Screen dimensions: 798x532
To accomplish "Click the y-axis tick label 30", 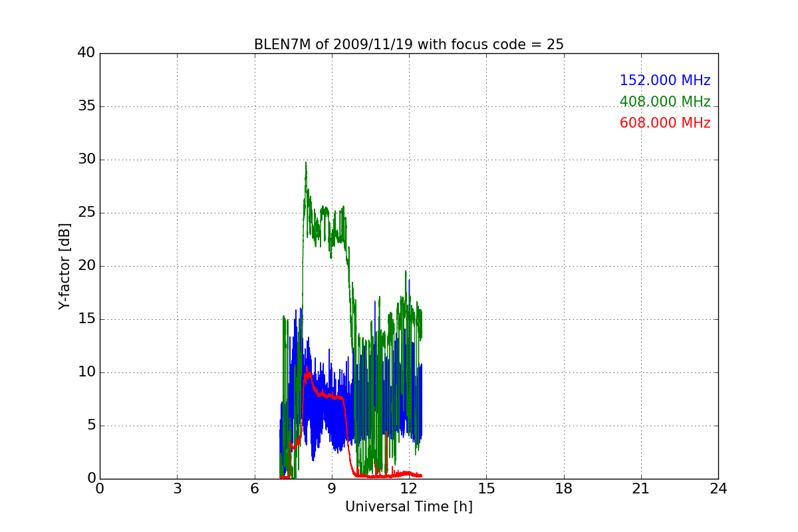I will (x=86, y=160).
